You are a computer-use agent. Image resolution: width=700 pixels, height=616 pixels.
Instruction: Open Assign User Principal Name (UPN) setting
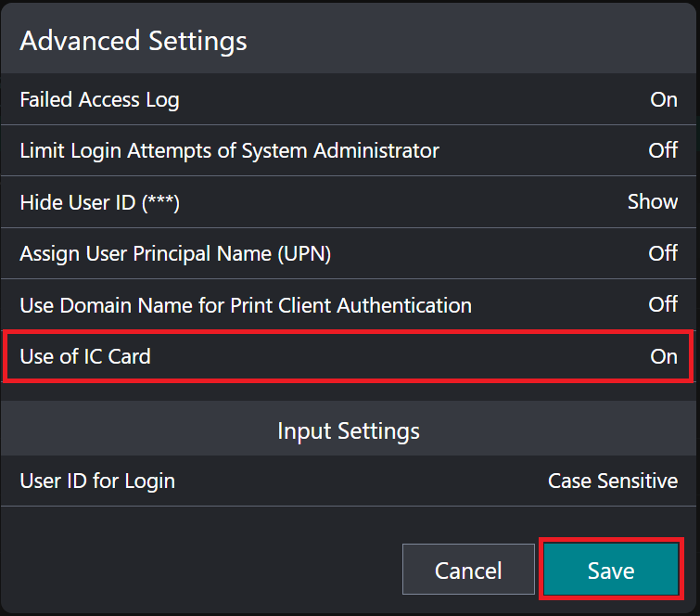click(175, 253)
